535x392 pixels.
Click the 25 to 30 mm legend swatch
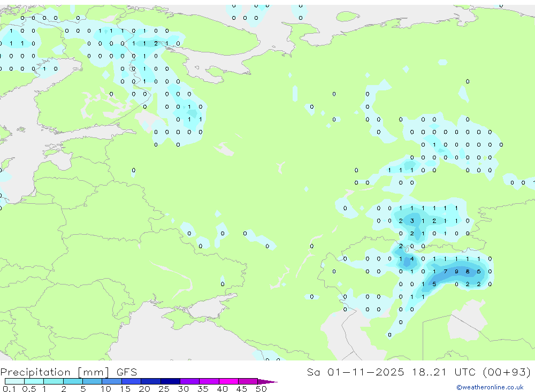pos(170,381)
